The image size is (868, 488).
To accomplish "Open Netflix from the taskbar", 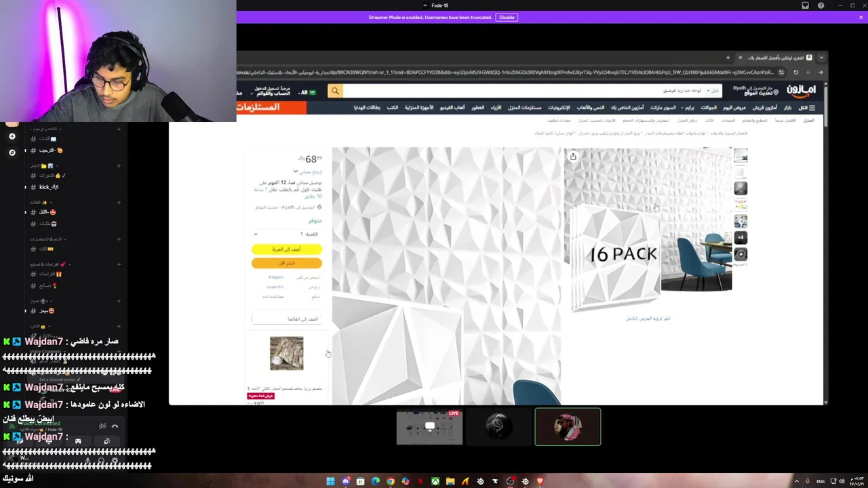I will (x=420, y=481).
